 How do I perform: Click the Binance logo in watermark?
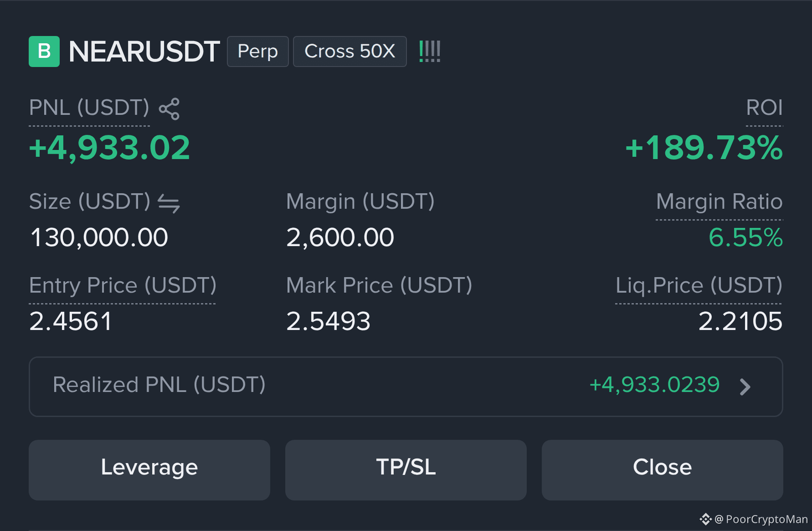[x=705, y=519]
